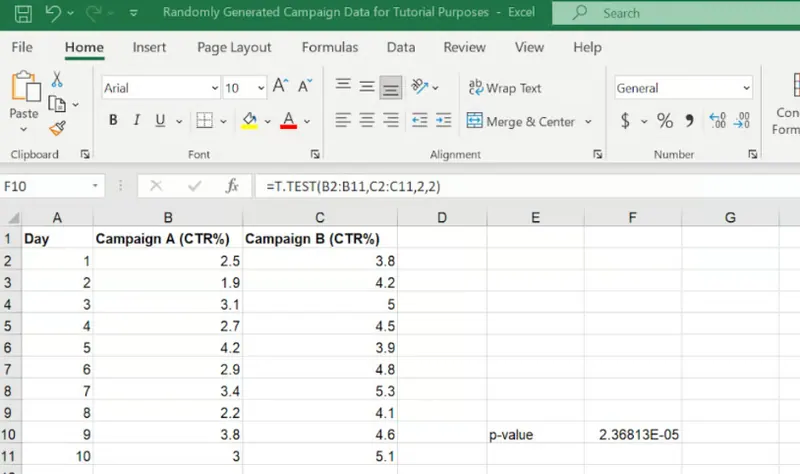
Task: Apply the yellow fill color swatch
Action: [x=250, y=121]
